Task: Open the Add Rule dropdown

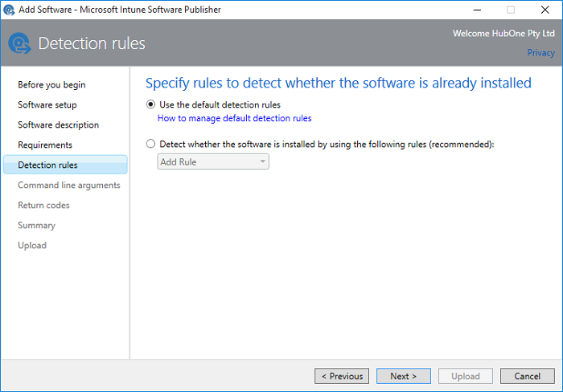Action: coord(213,161)
